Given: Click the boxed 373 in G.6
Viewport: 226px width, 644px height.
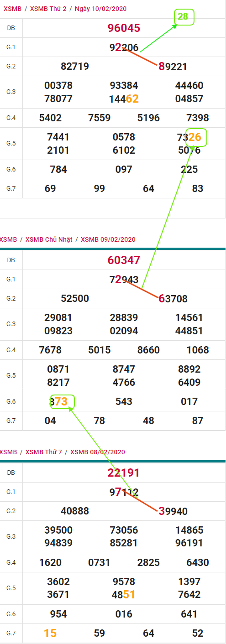Looking at the screenshot, I should [x=58, y=401].
